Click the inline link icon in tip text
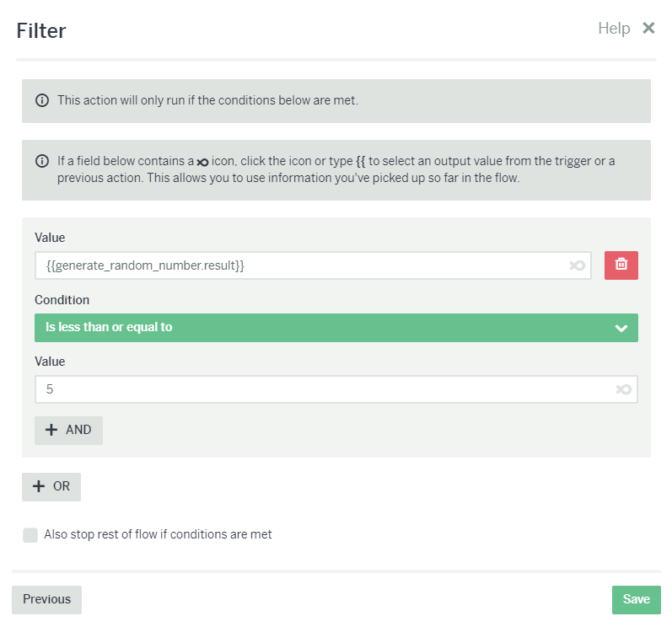 202,161
